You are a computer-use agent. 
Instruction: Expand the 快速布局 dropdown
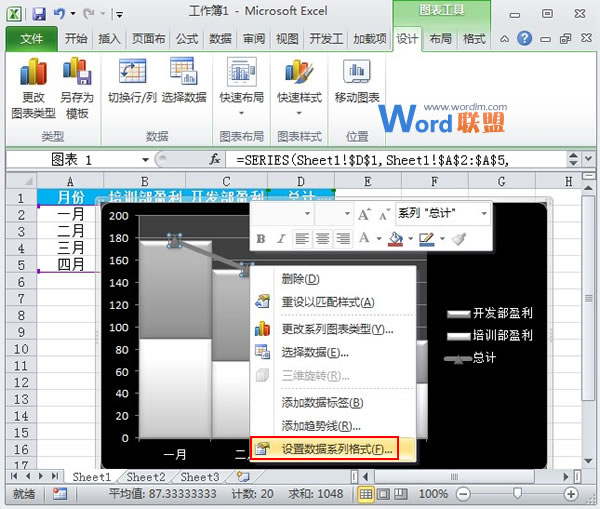[242, 113]
